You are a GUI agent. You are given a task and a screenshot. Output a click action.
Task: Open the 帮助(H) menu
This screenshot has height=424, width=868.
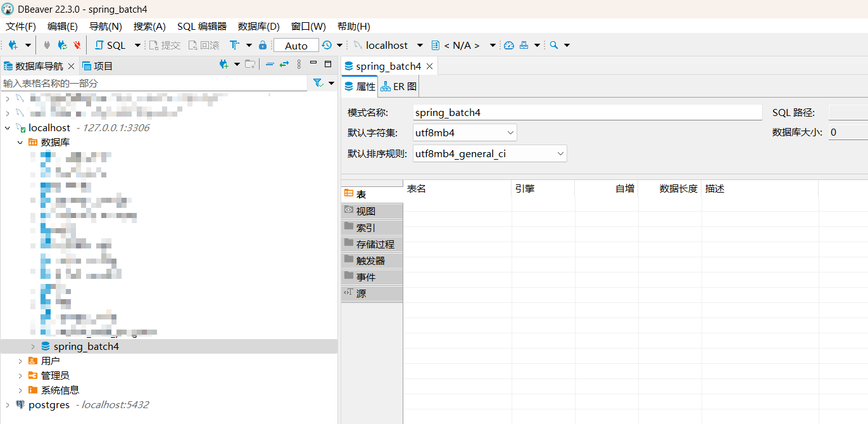point(354,27)
